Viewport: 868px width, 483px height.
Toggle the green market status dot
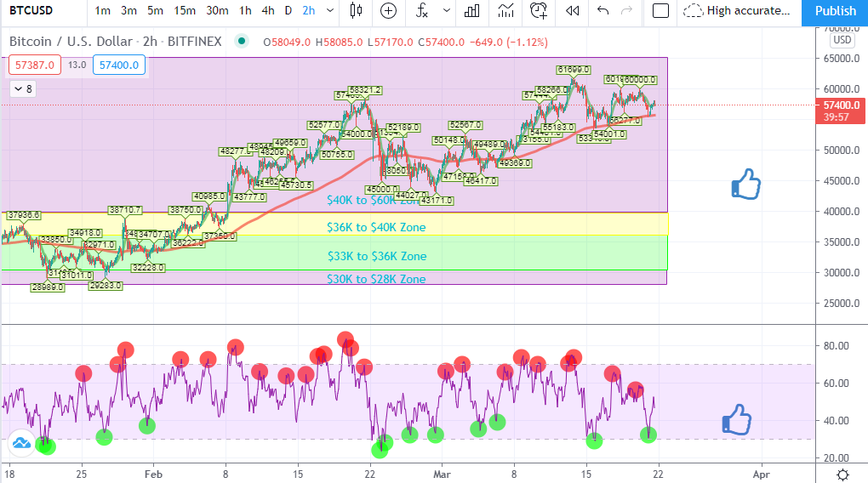[x=242, y=41]
